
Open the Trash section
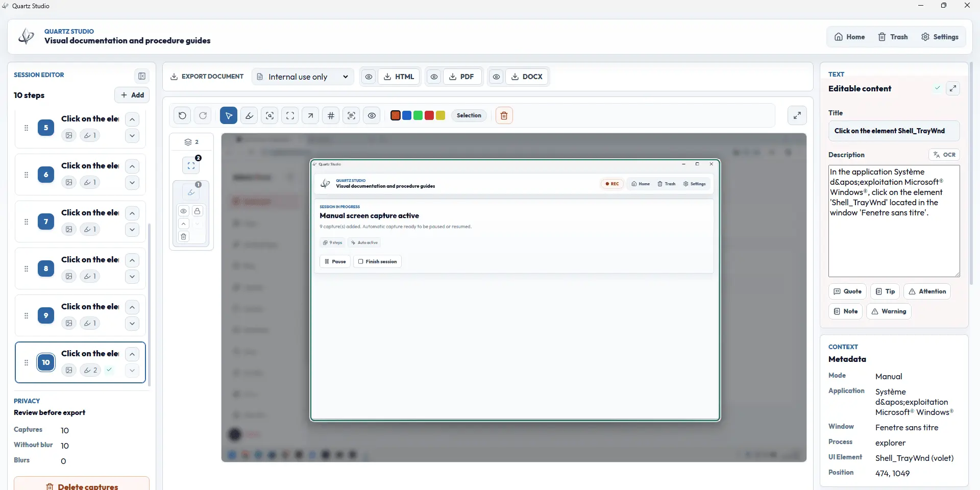pyautogui.click(x=893, y=37)
